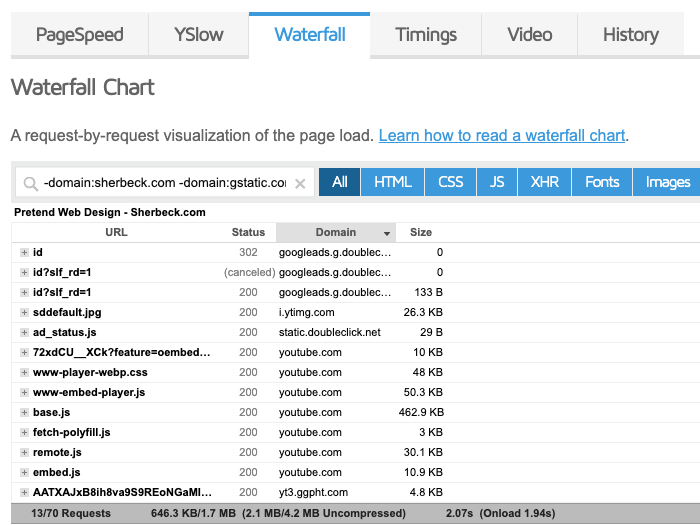
Task: Filter requests by CSS
Action: coord(450,182)
